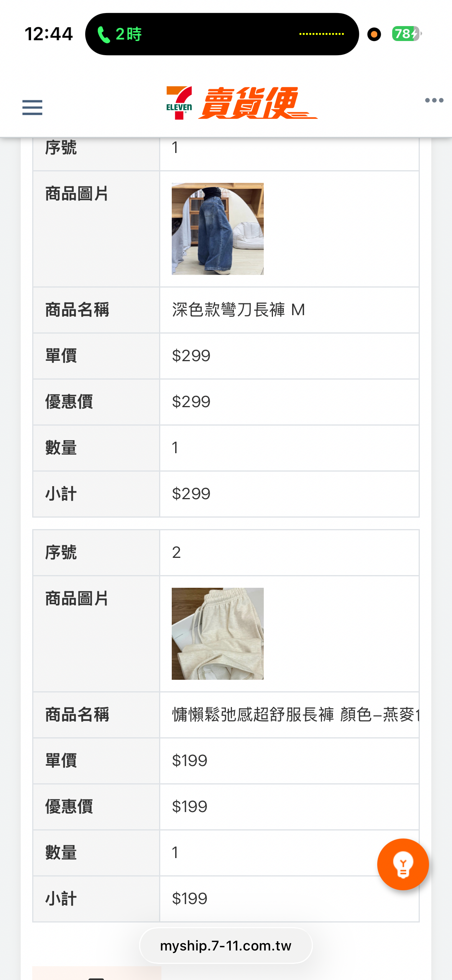Open the oatmeal sweatpants product image

click(217, 634)
